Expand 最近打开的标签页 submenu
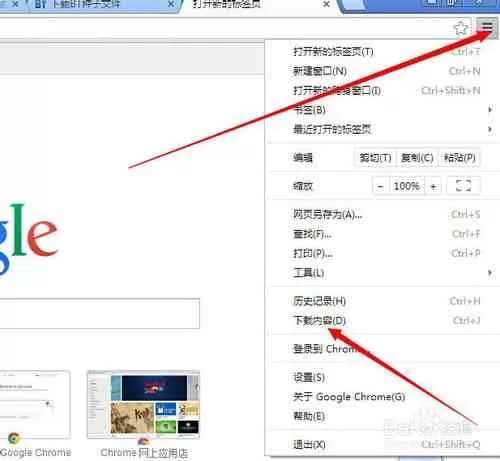 point(383,129)
